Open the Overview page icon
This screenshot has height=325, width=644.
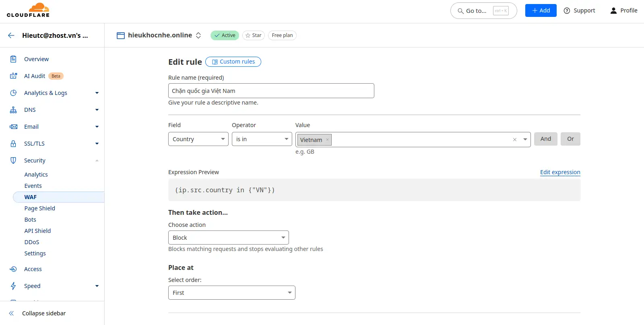tap(13, 59)
